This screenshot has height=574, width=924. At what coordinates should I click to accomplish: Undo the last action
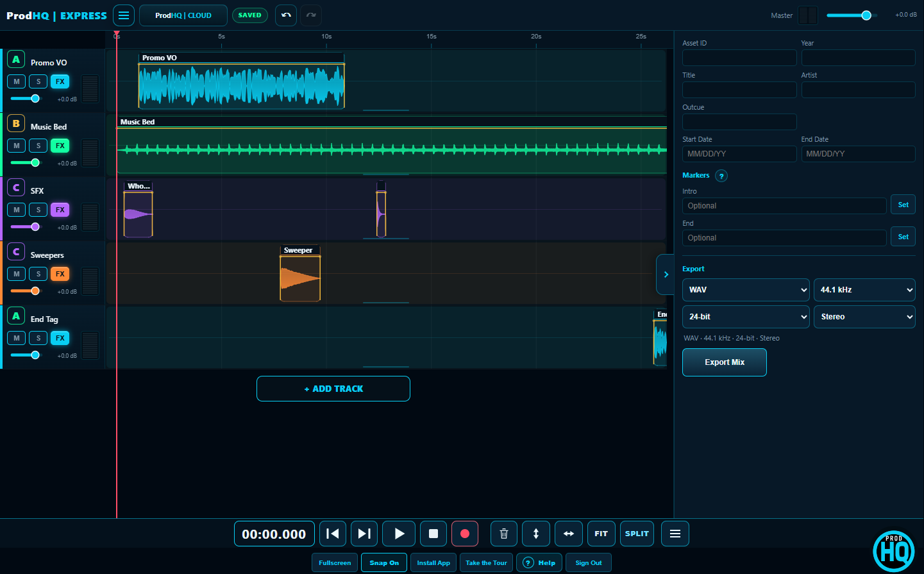click(286, 15)
